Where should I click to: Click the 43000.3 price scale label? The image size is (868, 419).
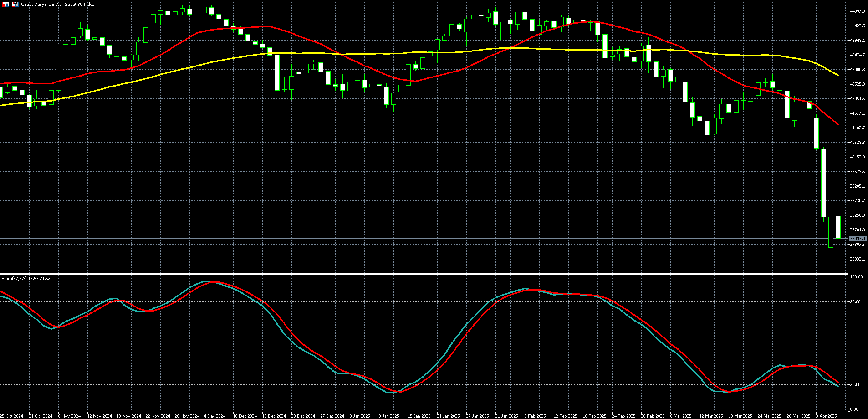coord(857,70)
